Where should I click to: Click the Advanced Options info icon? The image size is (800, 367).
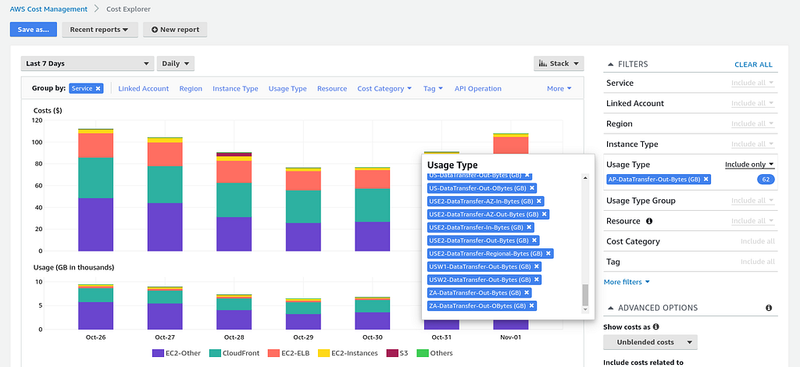(768, 308)
